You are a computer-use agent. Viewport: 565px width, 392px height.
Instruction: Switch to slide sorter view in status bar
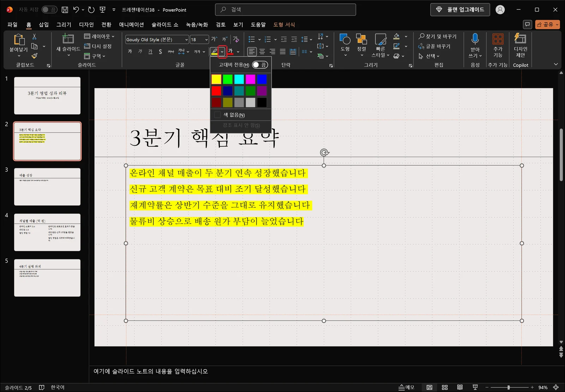click(445, 387)
